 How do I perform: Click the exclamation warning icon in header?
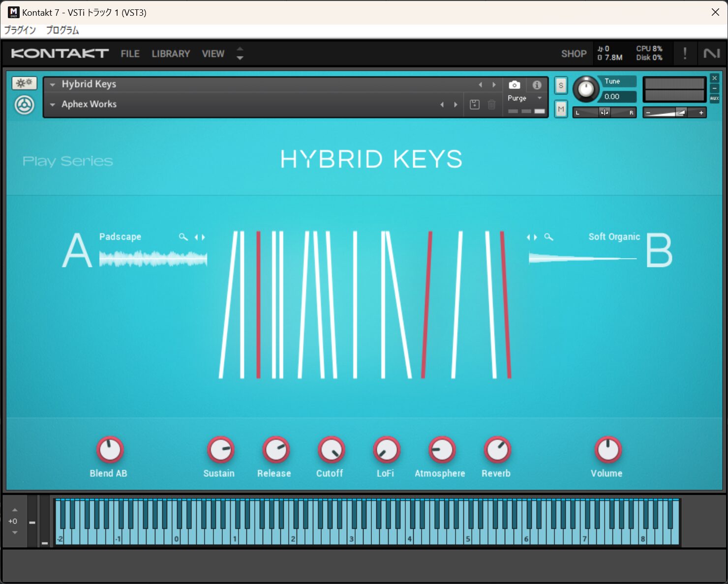coord(685,53)
